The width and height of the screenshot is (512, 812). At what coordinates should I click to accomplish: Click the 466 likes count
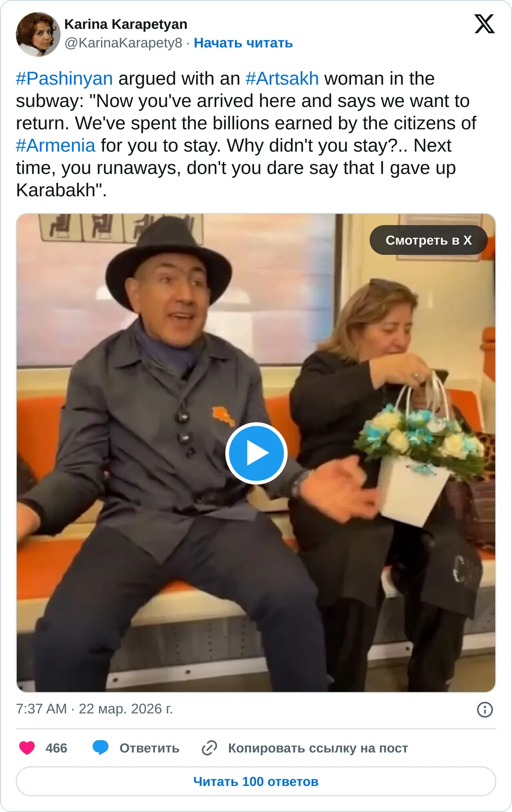coord(56,748)
